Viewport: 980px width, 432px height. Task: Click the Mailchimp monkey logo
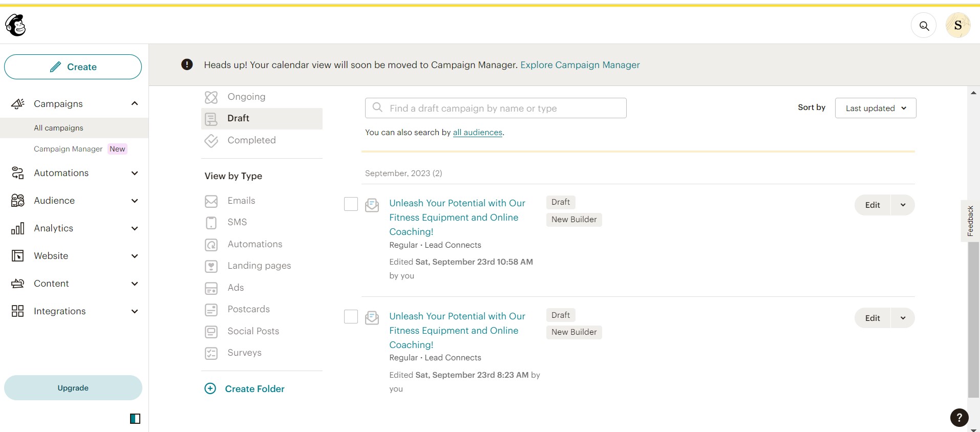(16, 25)
